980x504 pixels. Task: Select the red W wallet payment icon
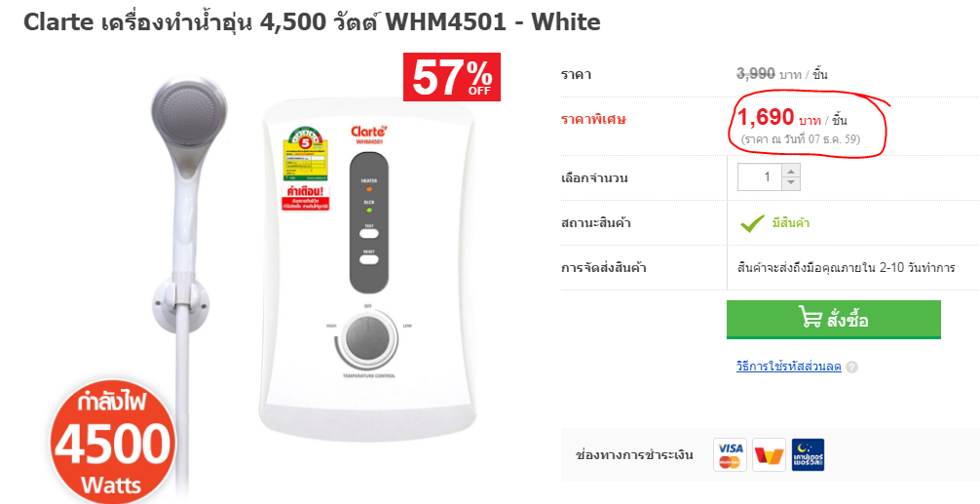click(769, 454)
